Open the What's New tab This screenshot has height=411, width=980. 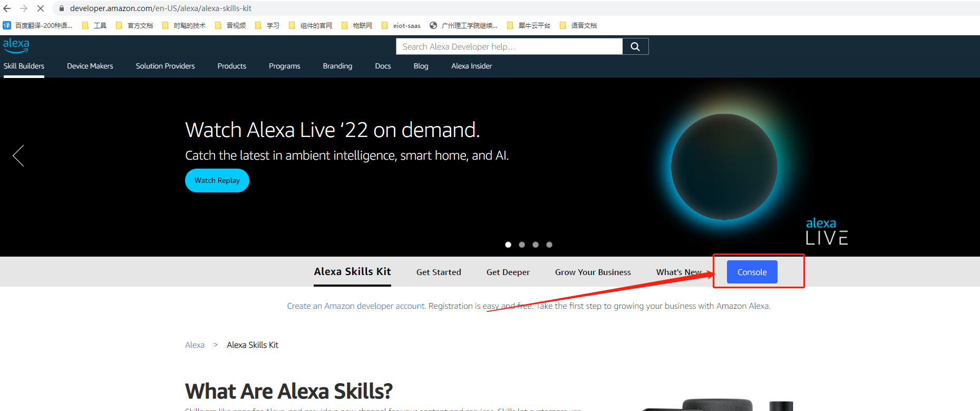pos(679,272)
